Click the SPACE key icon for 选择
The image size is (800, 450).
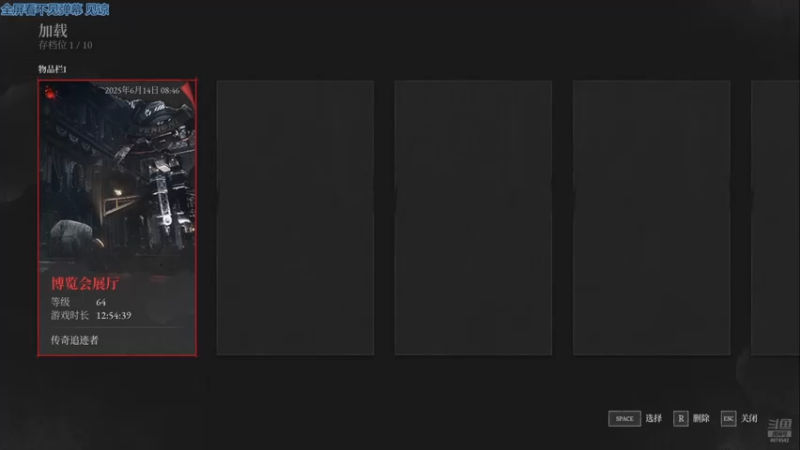tap(624, 418)
